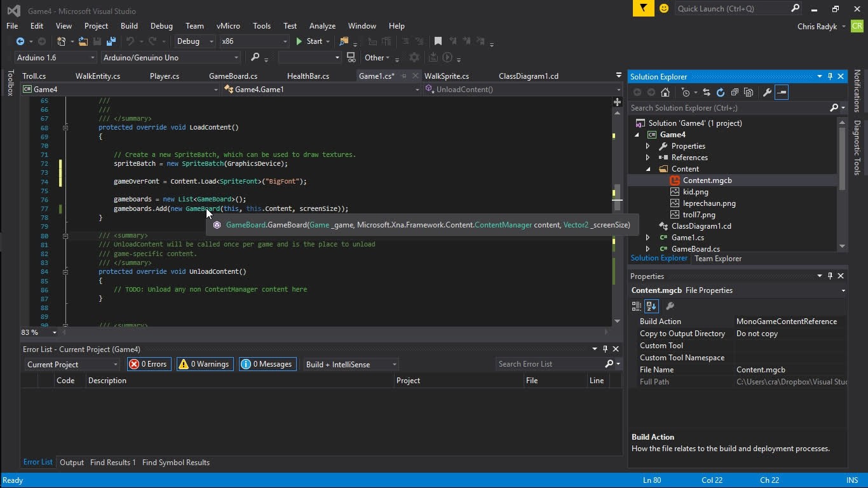
Task: Click Sync with Active Document icon
Action: click(706, 92)
